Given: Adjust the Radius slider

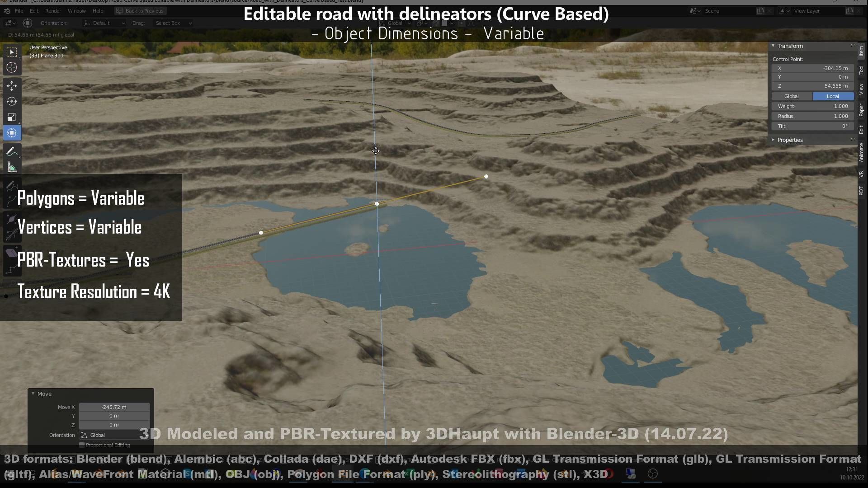Looking at the screenshot, I should [x=812, y=116].
